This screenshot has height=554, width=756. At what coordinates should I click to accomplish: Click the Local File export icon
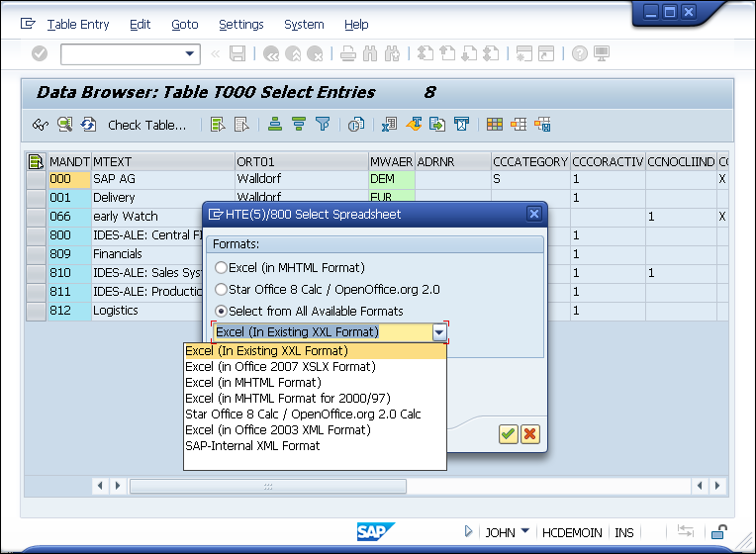[x=437, y=125]
